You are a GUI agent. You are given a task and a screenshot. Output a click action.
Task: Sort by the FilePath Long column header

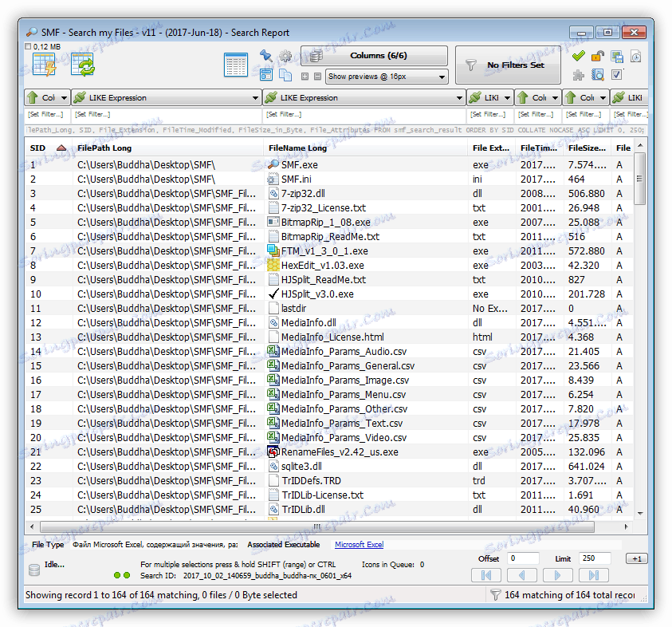tap(167, 148)
